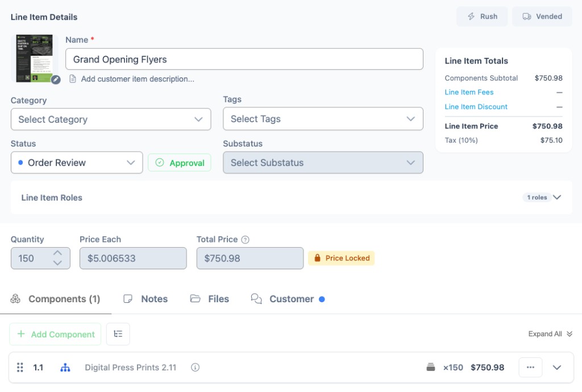Open the Select Substatus dropdown
The width and height of the screenshot is (582, 392).
point(323,162)
